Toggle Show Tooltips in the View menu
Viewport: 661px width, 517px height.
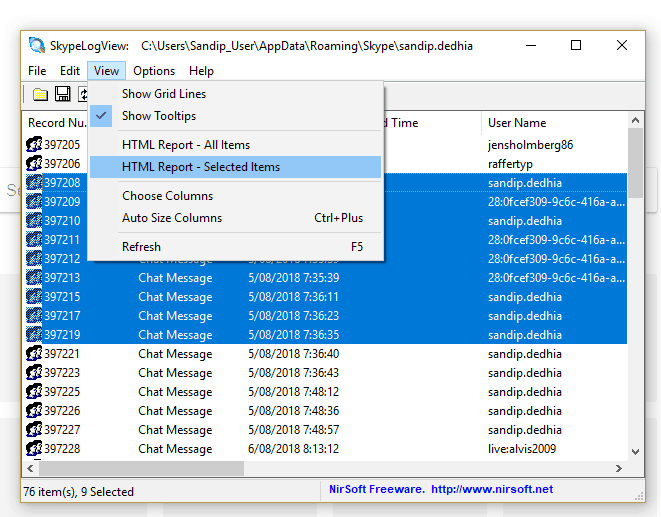pos(235,116)
